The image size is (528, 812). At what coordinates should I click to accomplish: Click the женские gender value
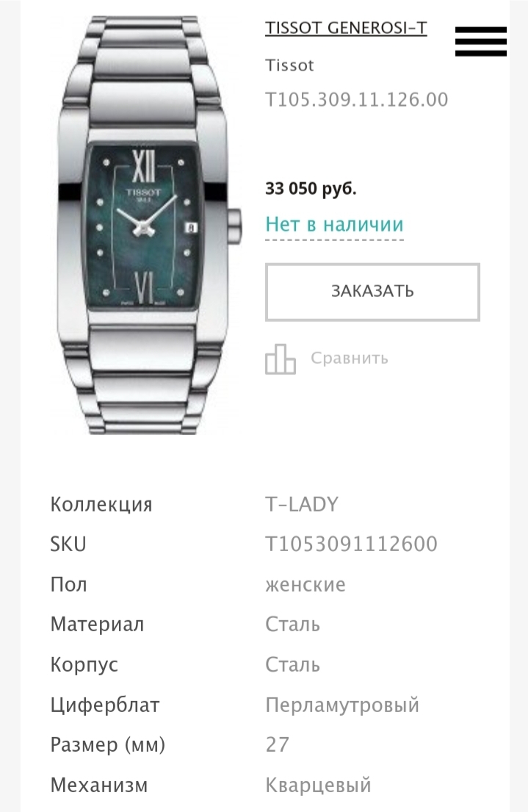point(305,585)
